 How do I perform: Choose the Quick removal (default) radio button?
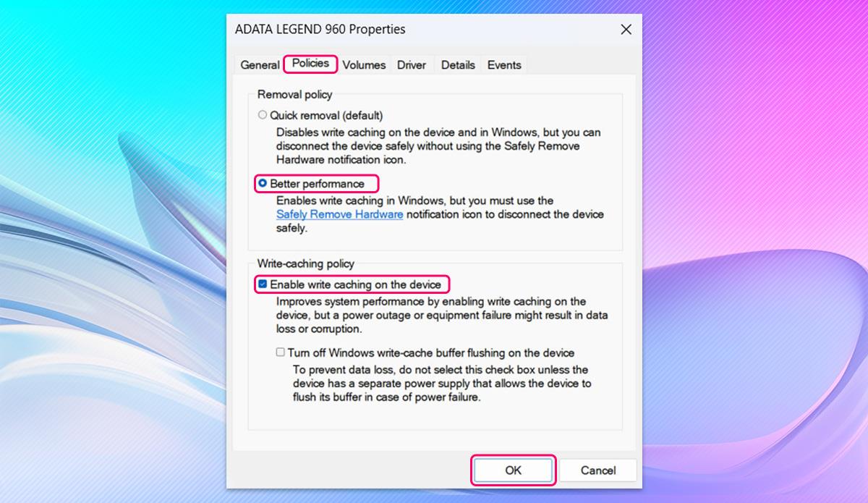pyautogui.click(x=263, y=114)
